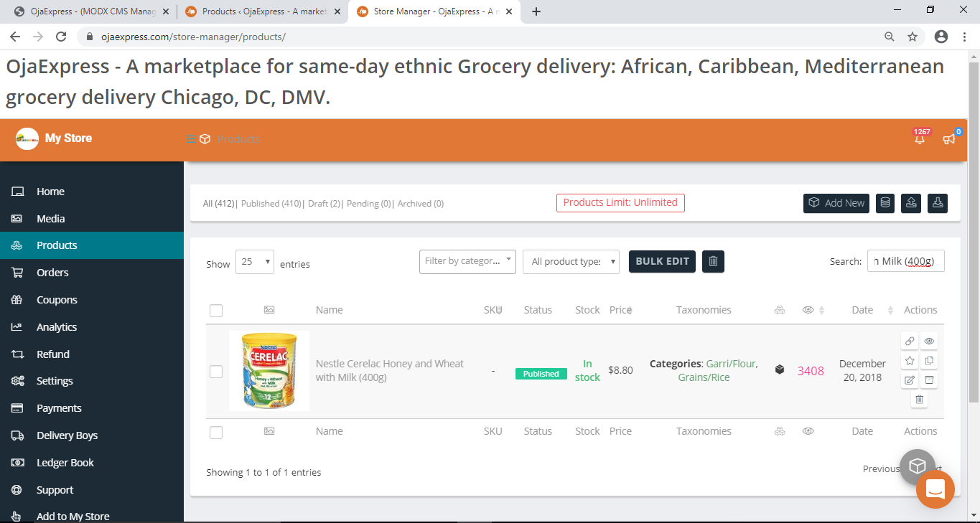Toggle the select-all checkbox in table footer
Viewport: 980px width, 523px height.
coord(216,432)
